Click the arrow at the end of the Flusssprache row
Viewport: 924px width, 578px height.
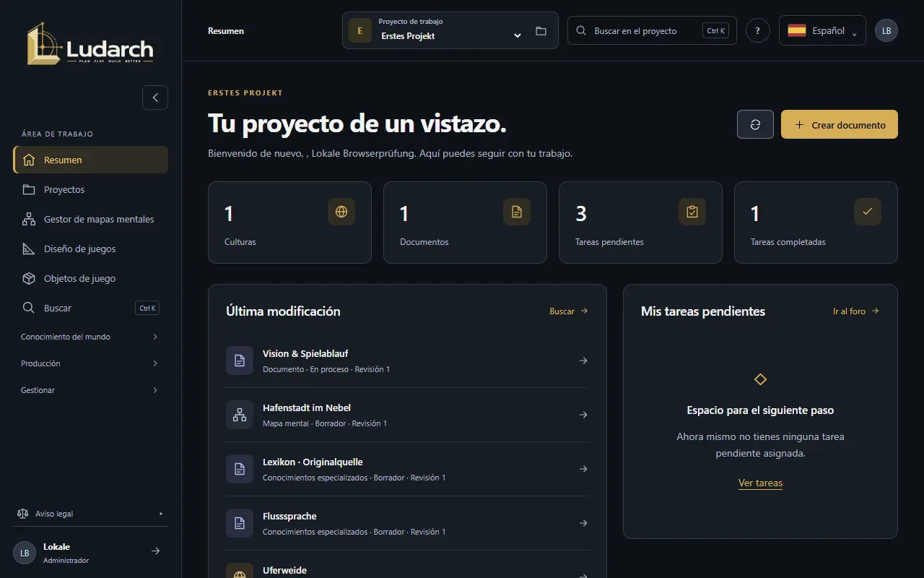pos(583,523)
